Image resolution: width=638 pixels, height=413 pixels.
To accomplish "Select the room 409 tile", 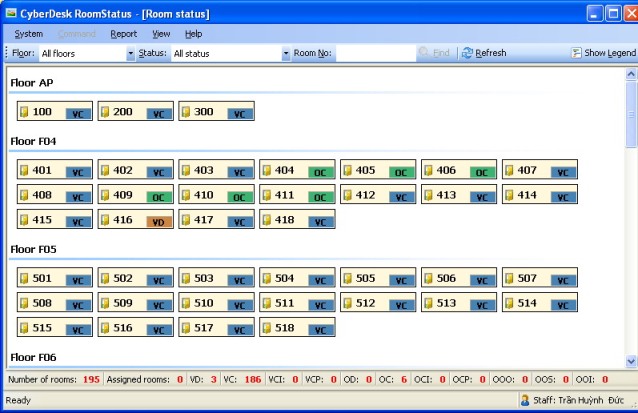I will [x=135, y=195].
